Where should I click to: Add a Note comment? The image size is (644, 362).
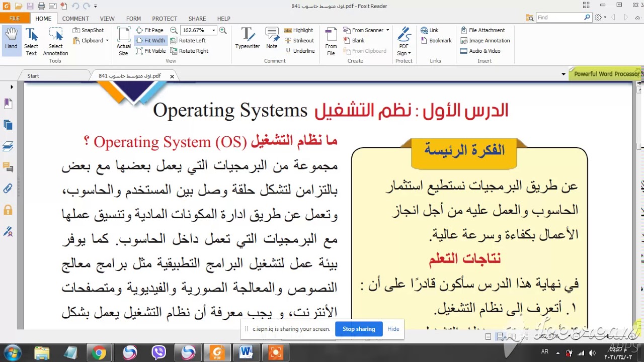point(272,39)
